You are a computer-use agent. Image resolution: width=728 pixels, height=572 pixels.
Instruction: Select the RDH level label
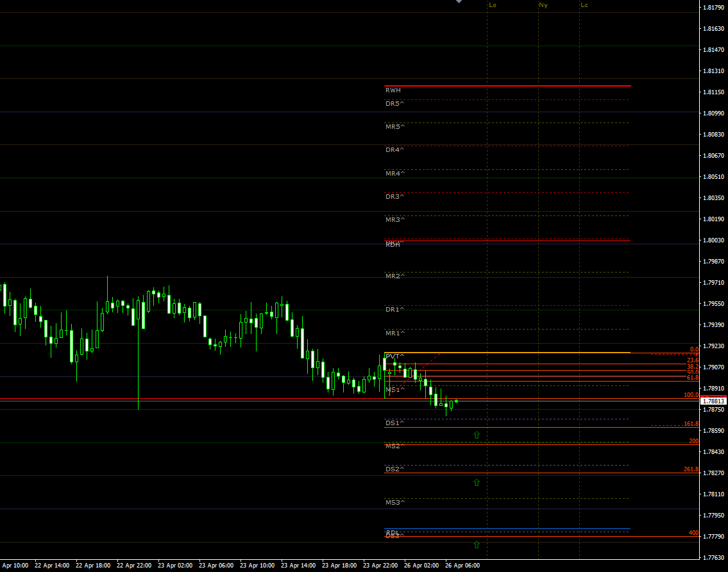click(393, 245)
